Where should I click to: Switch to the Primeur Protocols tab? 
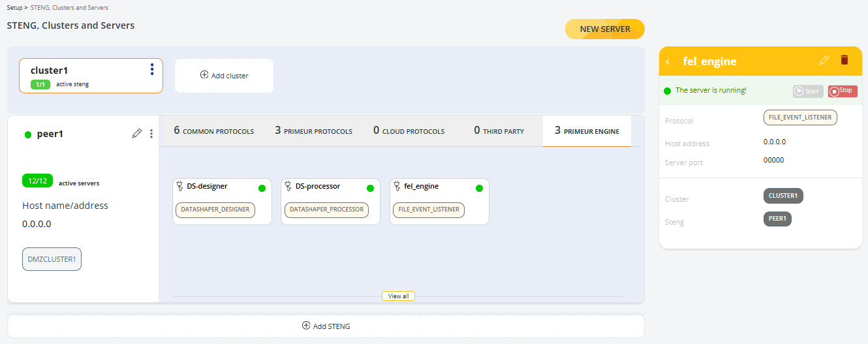point(313,131)
